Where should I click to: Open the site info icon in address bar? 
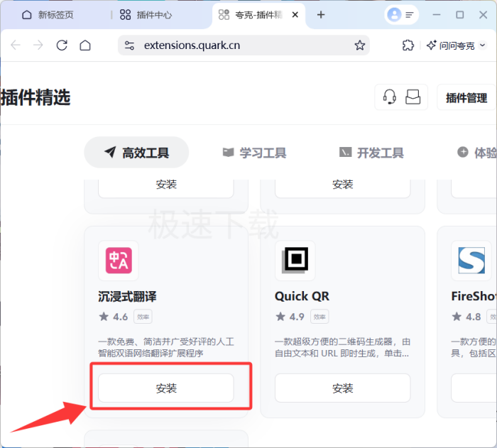click(x=129, y=45)
